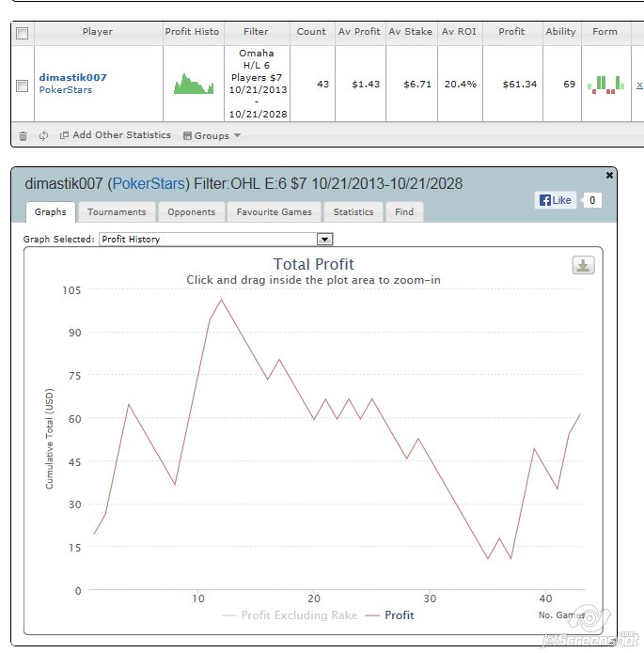Click the trash delete icon
644x653 pixels.
pyautogui.click(x=24, y=135)
